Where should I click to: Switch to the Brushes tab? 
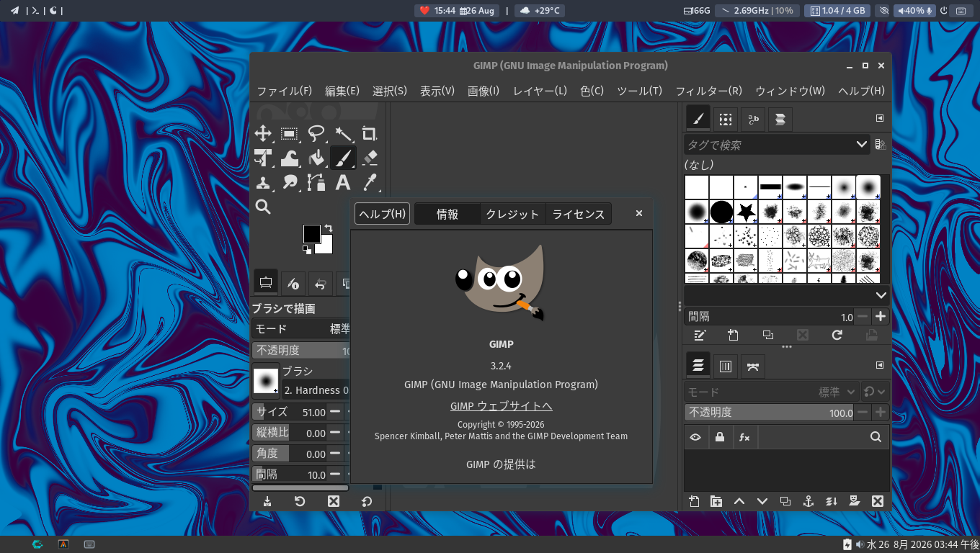tap(698, 119)
